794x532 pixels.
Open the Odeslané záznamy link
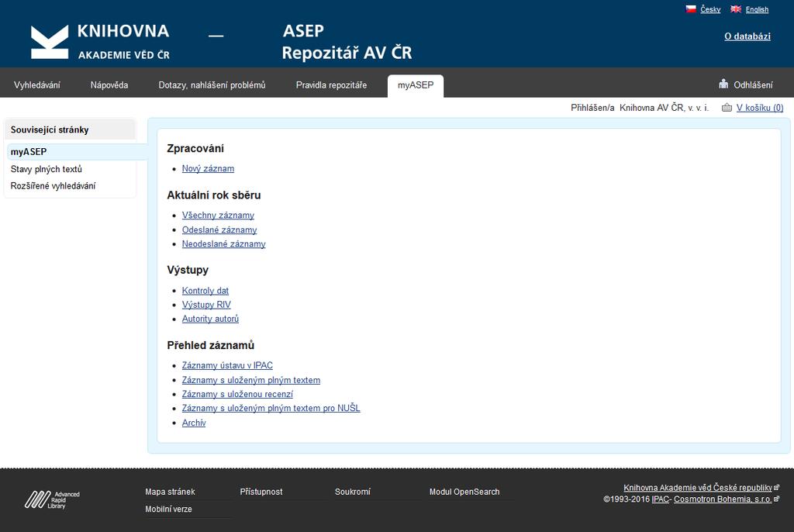coord(219,230)
